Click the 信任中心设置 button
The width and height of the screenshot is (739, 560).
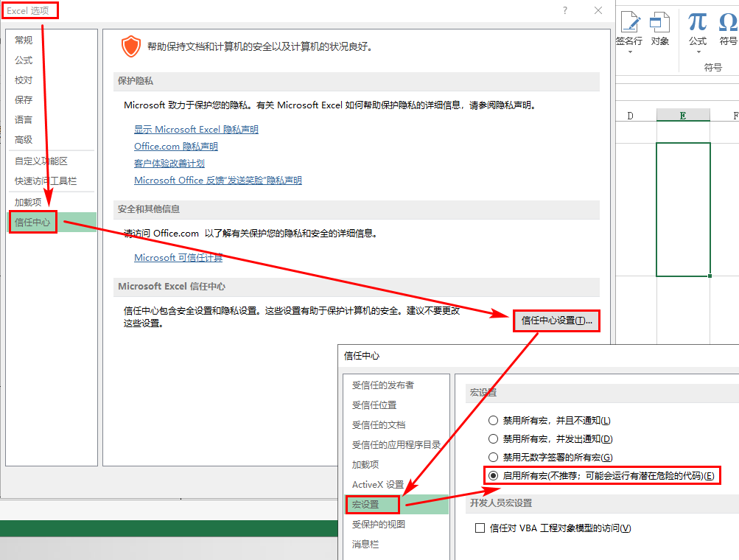click(556, 321)
